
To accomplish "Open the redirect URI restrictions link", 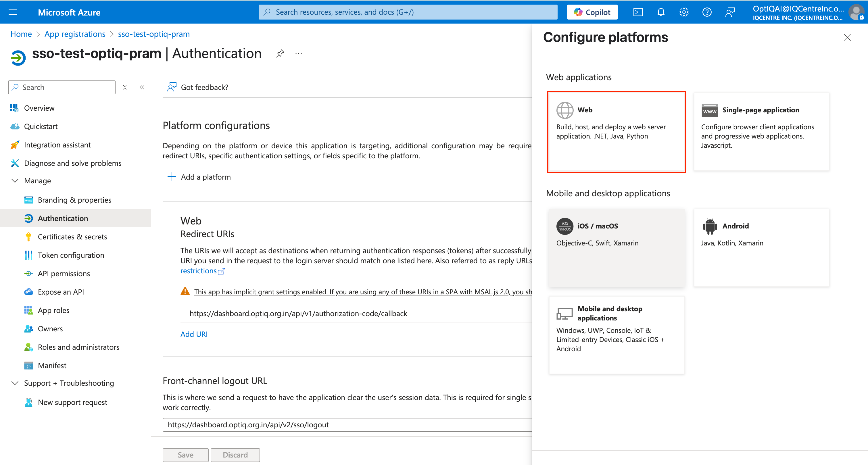I will pyautogui.click(x=203, y=271).
